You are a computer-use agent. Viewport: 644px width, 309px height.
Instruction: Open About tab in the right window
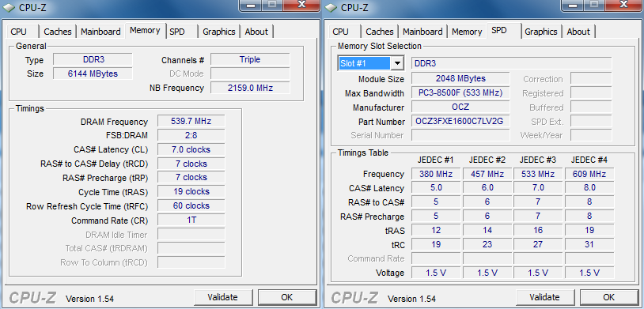(x=578, y=32)
